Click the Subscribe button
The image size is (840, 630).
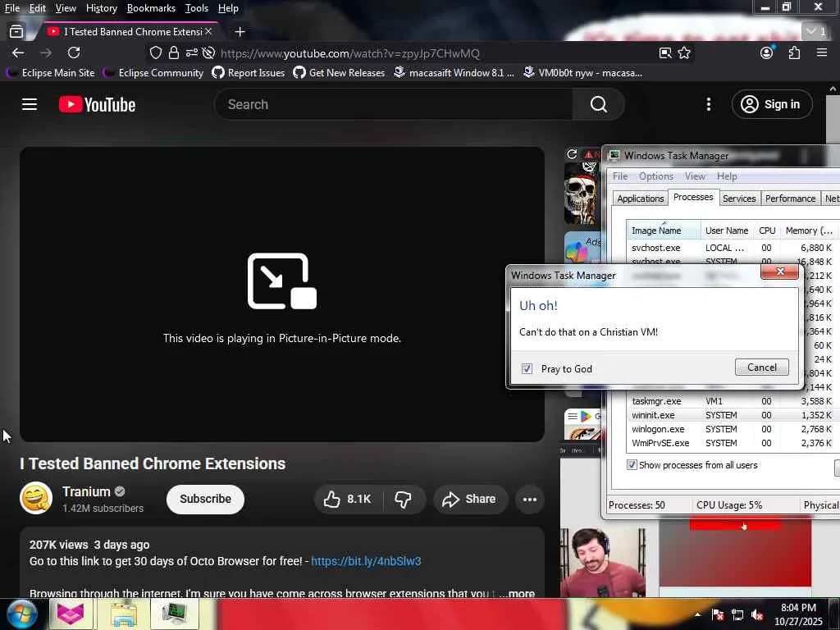tap(205, 500)
